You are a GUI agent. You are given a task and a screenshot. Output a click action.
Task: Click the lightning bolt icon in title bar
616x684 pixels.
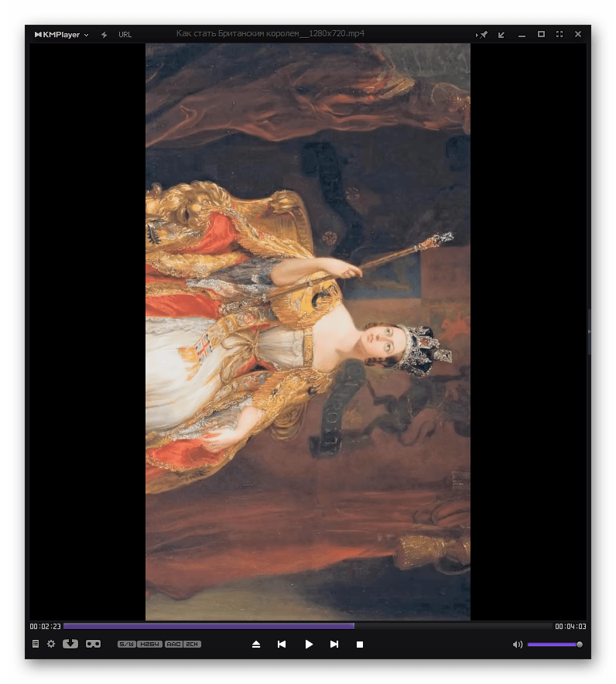104,35
